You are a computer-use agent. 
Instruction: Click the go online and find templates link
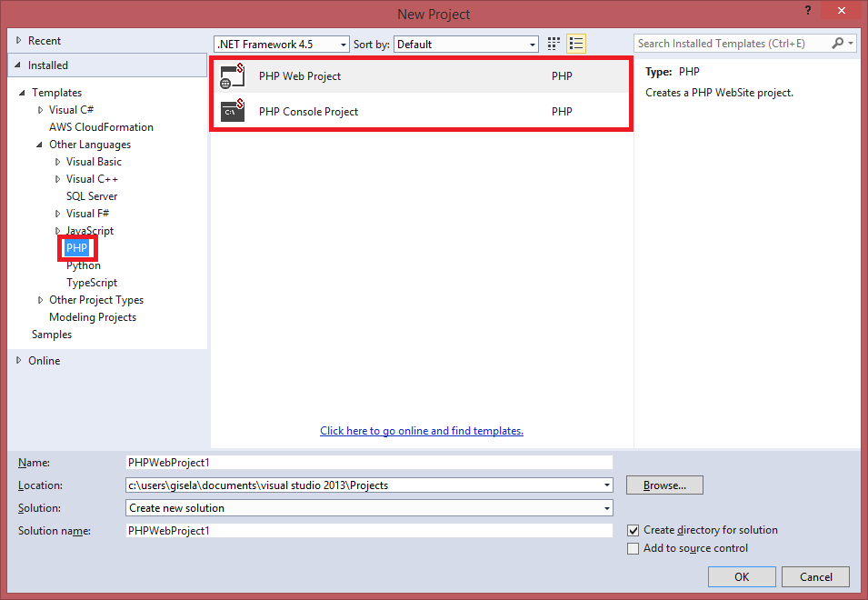pyautogui.click(x=421, y=431)
